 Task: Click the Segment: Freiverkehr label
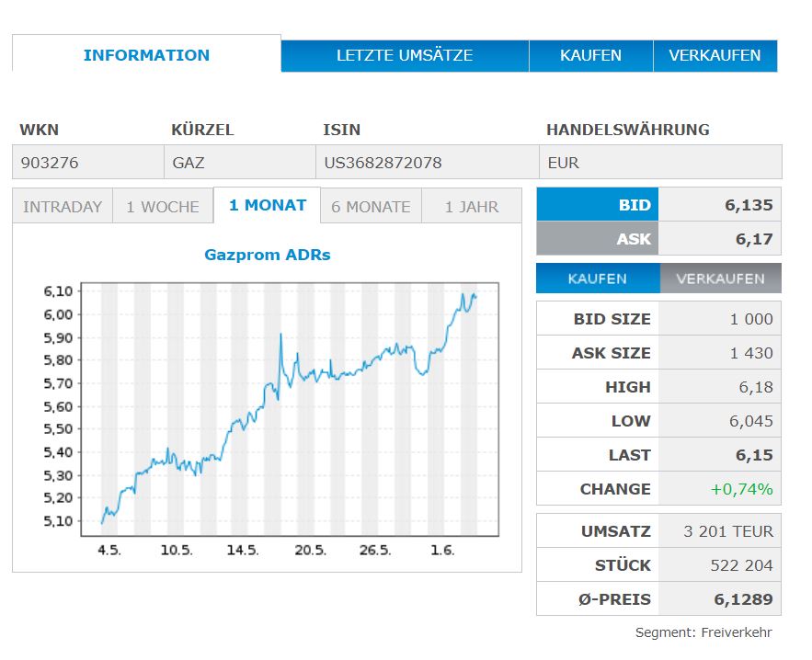pos(703,632)
